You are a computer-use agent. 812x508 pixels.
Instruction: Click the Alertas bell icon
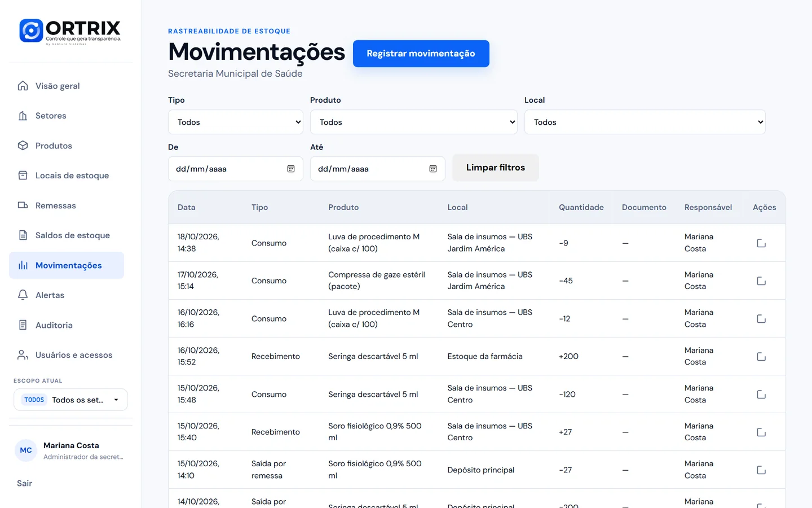tap(23, 295)
